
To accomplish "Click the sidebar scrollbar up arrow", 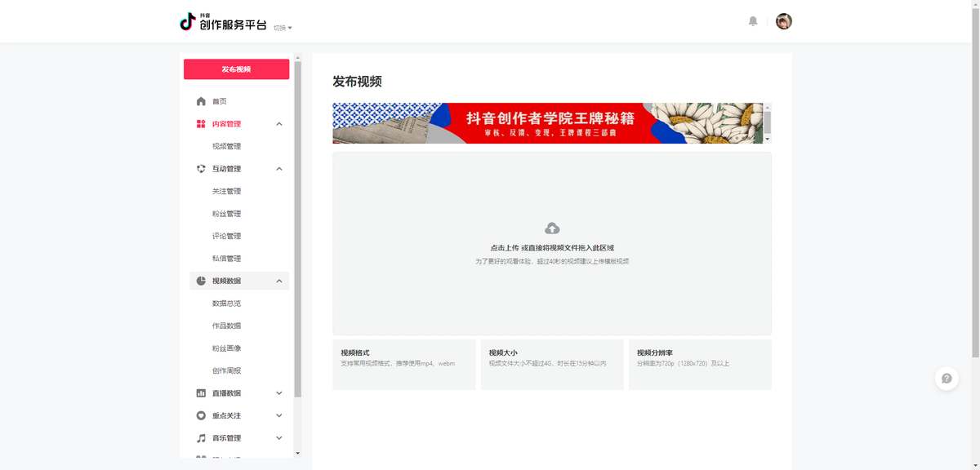I will point(297,58).
